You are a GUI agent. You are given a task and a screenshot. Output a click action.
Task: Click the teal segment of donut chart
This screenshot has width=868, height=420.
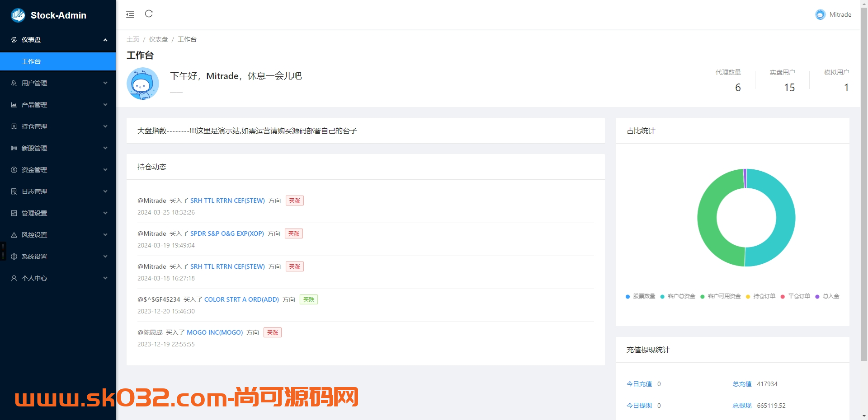(x=785, y=217)
